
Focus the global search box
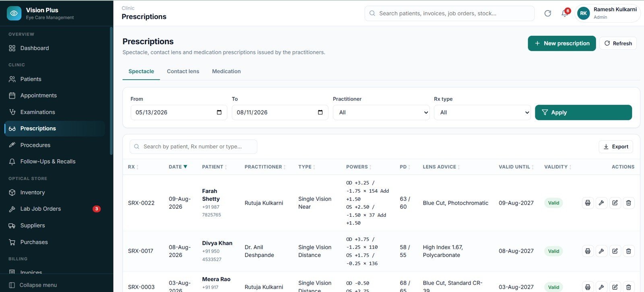click(450, 13)
